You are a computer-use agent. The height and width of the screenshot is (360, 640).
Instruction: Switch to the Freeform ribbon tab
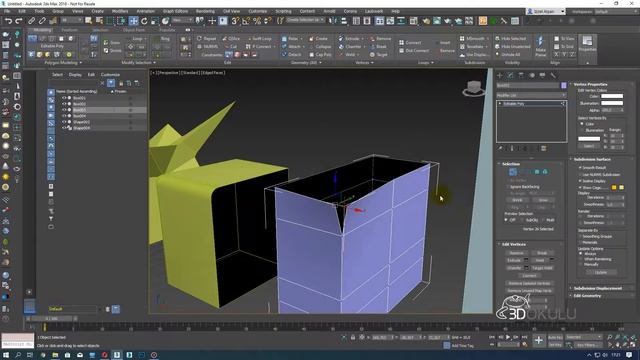(x=69, y=30)
